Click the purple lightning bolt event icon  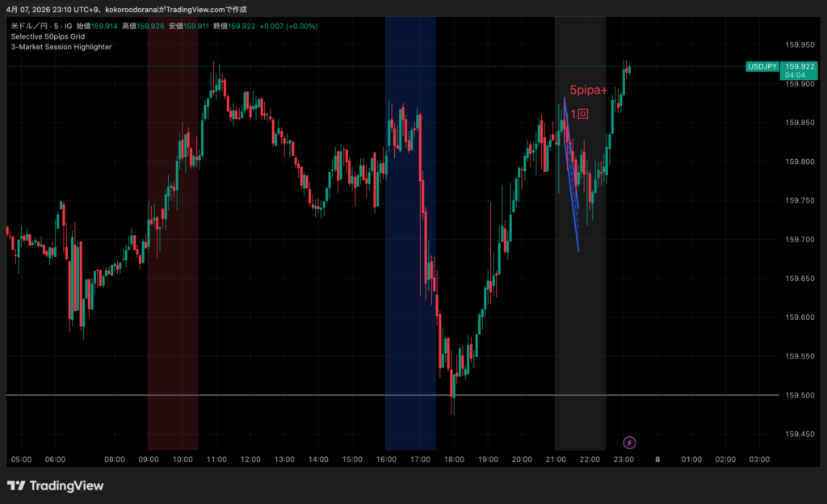coord(630,442)
